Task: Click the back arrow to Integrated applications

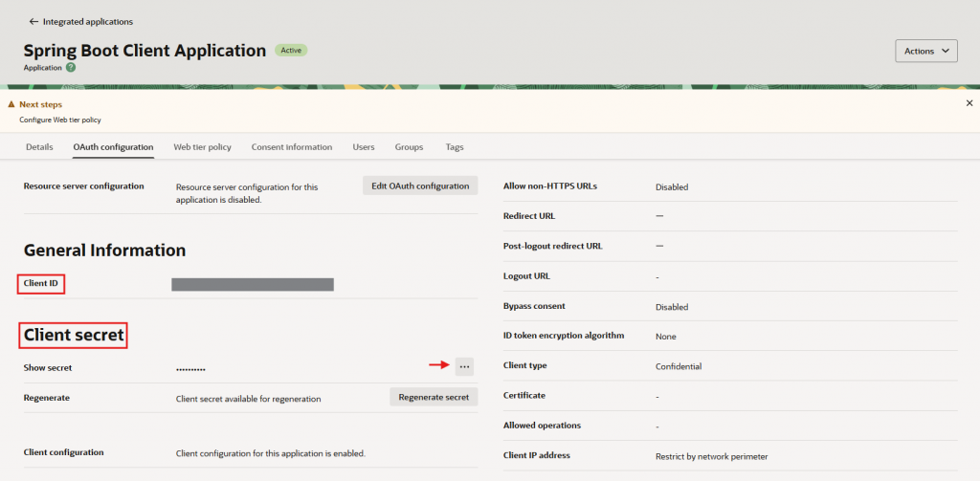Action: coord(33,21)
